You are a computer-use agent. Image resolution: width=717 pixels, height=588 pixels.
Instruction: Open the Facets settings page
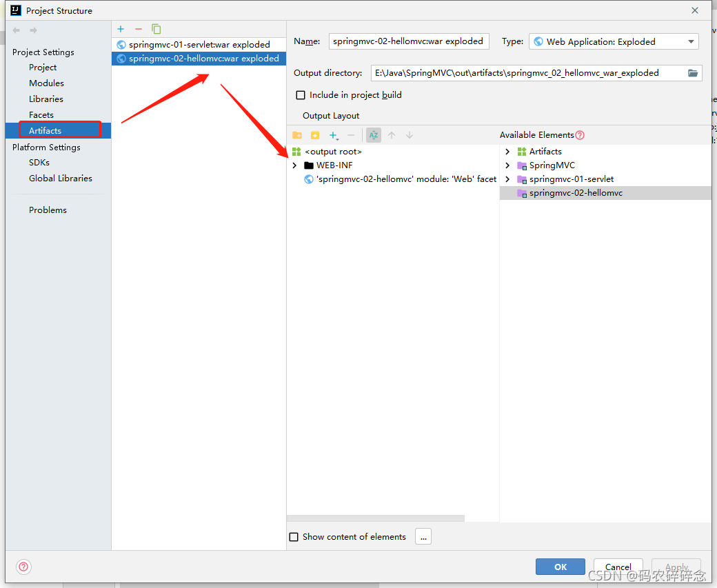[41, 114]
